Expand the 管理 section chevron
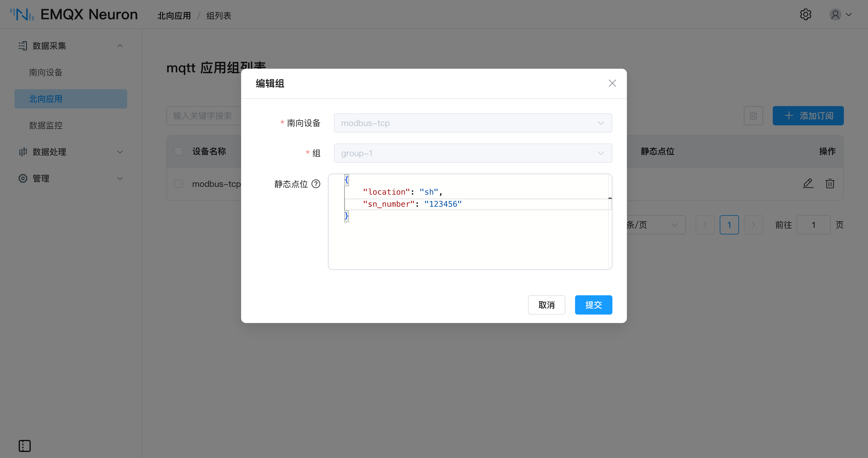 click(120, 178)
